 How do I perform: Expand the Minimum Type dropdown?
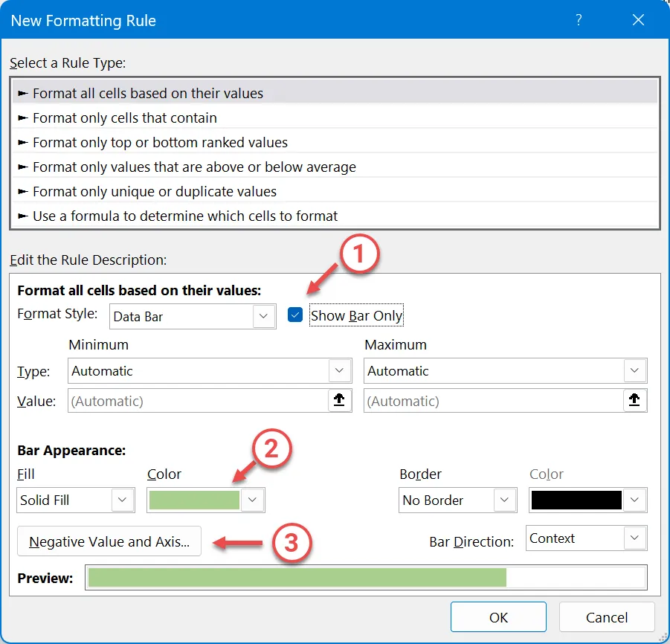pos(339,370)
